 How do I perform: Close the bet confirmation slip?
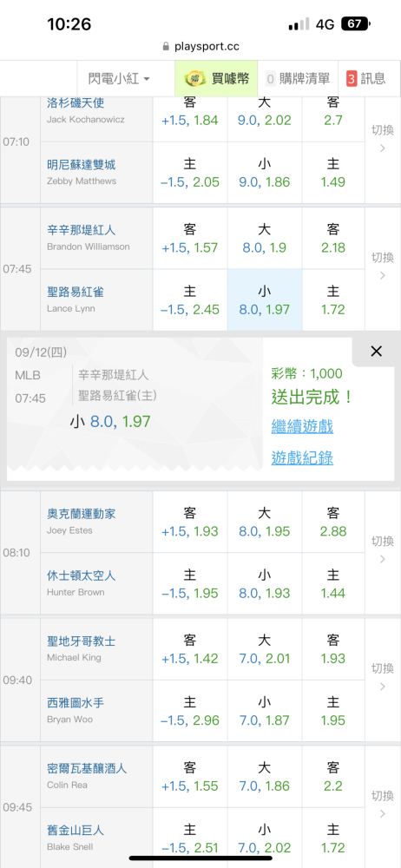(x=376, y=351)
